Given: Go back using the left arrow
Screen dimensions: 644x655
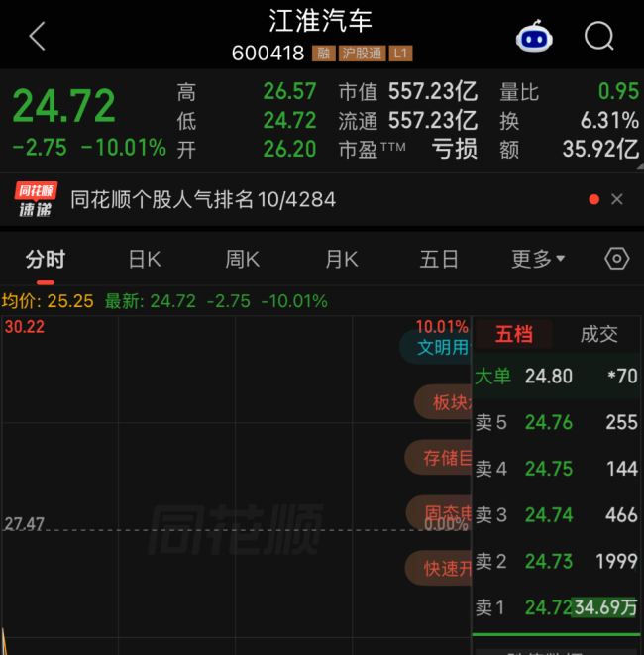Looking at the screenshot, I should [37, 37].
